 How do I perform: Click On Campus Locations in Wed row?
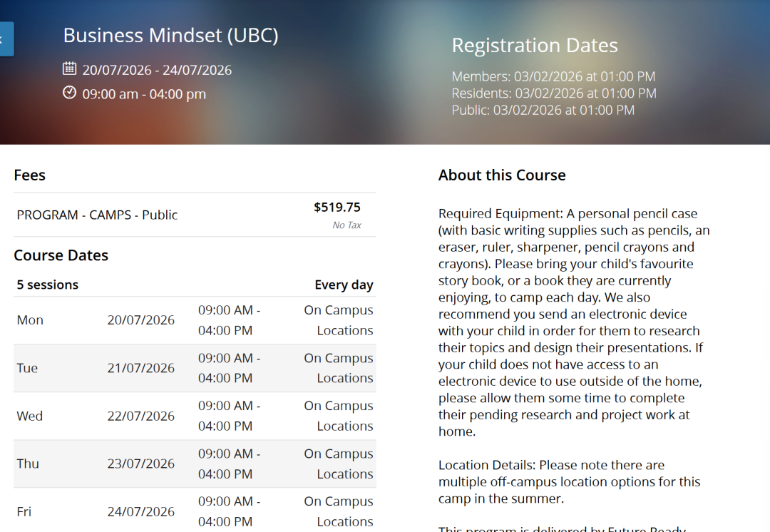(339, 416)
